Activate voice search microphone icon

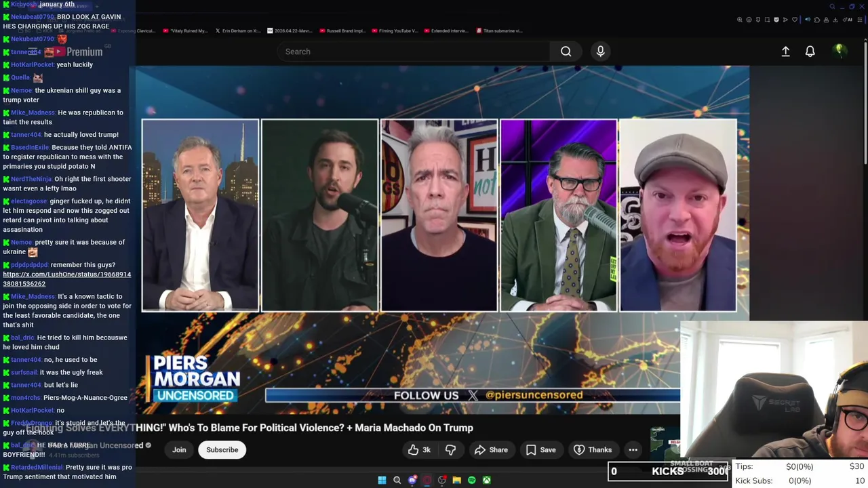pyautogui.click(x=600, y=52)
